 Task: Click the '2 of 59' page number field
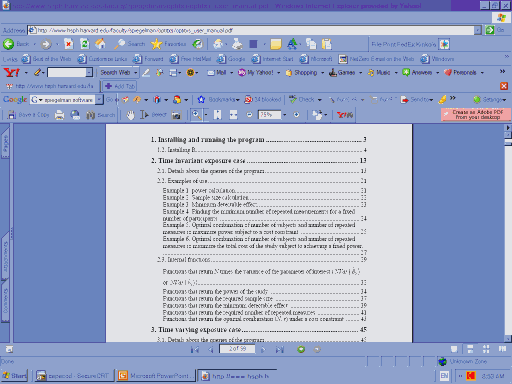click(x=237, y=349)
